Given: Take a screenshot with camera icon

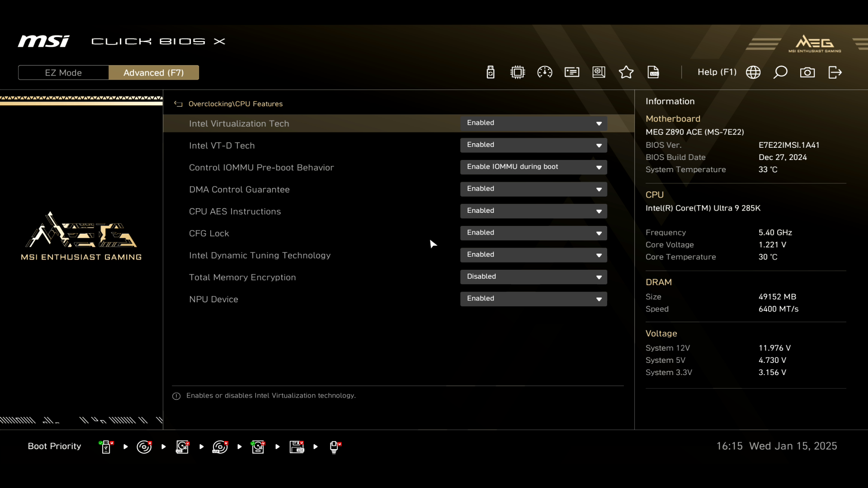Looking at the screenshot, I should click(x=807, y=72).
